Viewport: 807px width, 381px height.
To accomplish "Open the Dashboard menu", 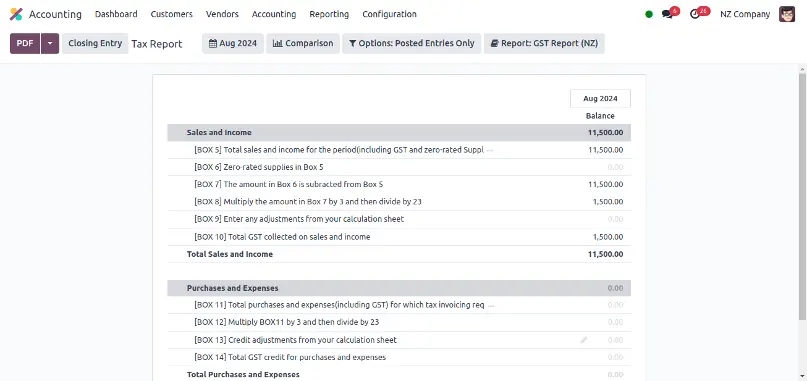I will click(116, 14).
